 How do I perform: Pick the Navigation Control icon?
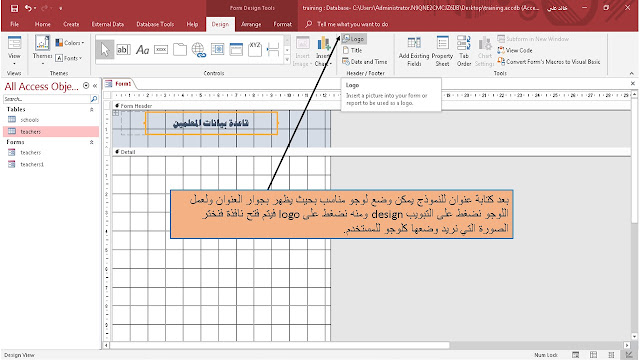tap(236, 50)
